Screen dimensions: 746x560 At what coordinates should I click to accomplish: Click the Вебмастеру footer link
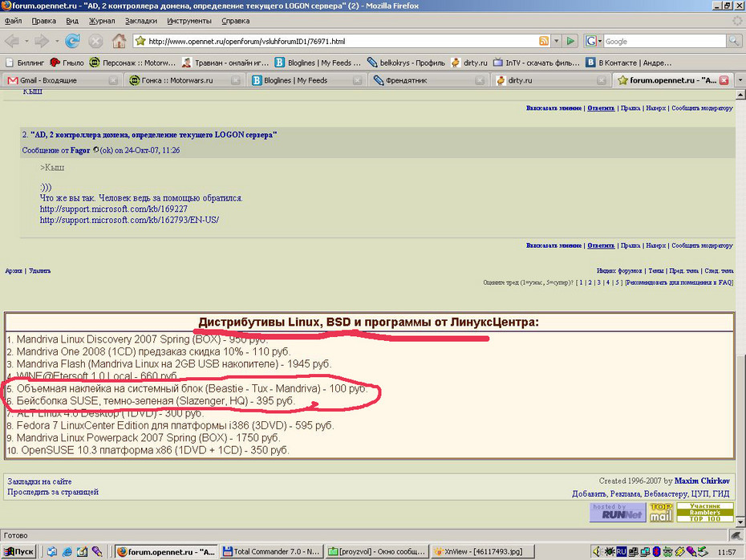666,494
